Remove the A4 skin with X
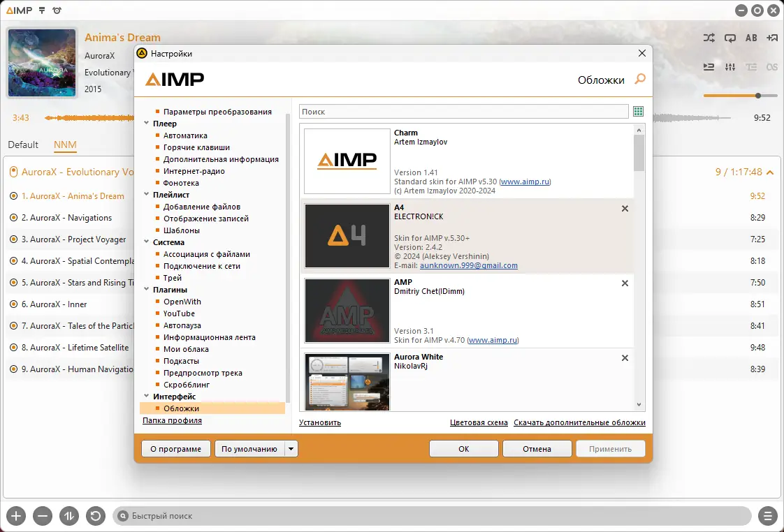This screenshot has width=784, height=532. [x=625, y=209]
